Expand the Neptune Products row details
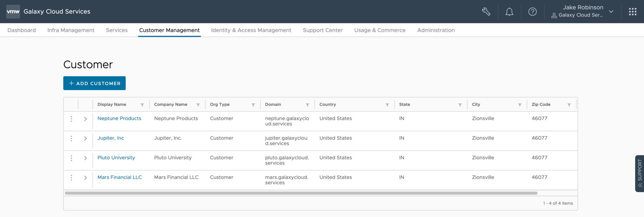 point(86,119)
